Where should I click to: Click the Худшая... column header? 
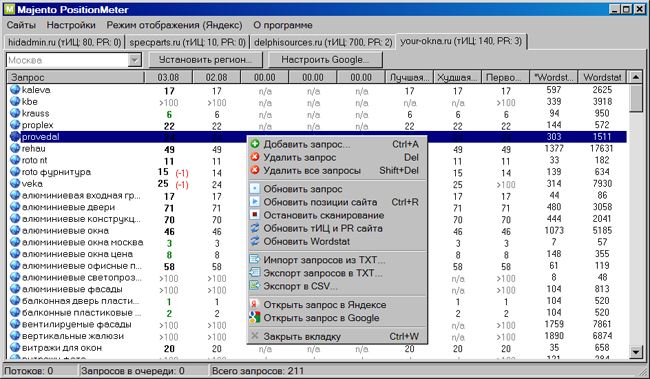457,77
